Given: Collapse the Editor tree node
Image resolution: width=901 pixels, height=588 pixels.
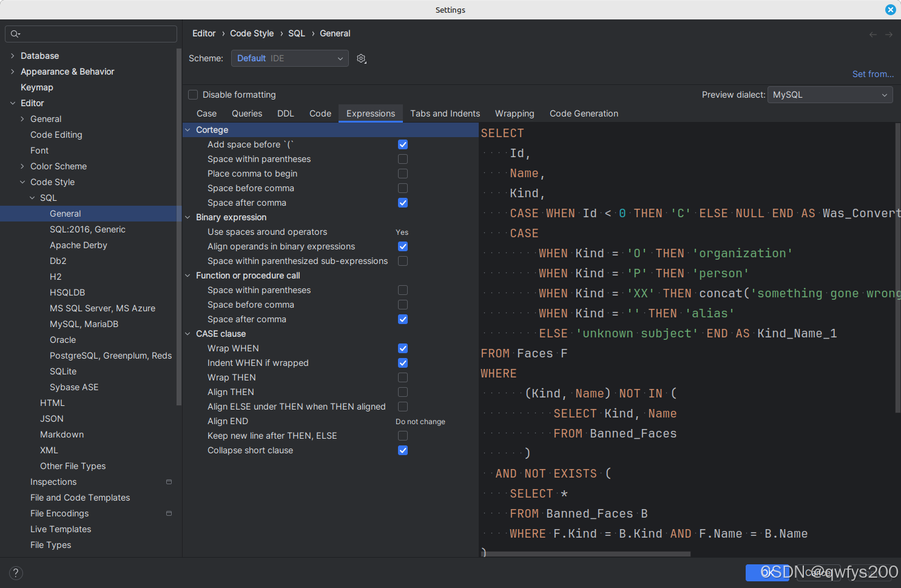Looking at the screenshot, I should [x=13, y=103].
